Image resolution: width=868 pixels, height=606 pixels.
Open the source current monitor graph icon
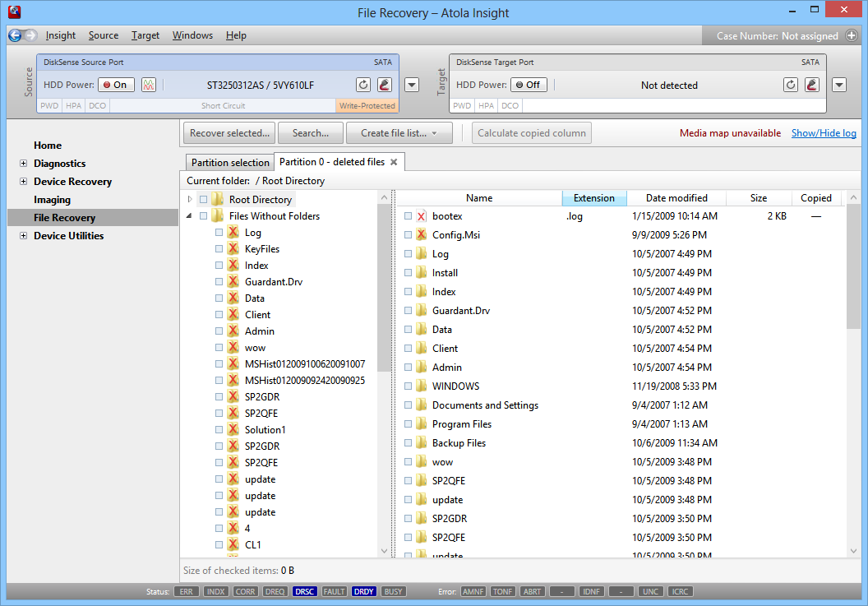click(148, 85)
